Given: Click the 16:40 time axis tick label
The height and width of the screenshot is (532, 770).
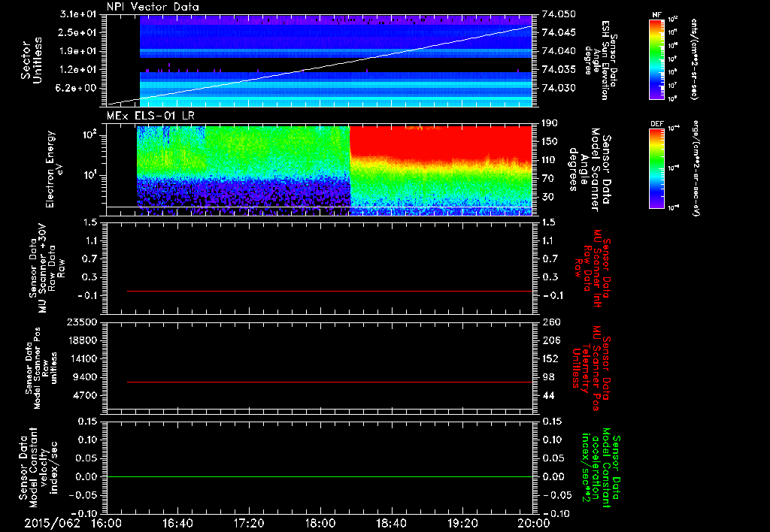Looking at the screenshot, I should [177, 523].
